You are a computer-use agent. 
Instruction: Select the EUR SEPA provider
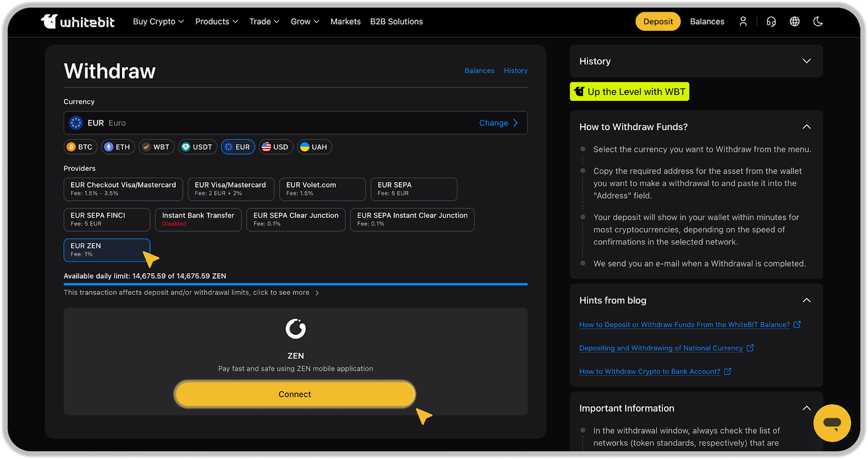(413, 189)
